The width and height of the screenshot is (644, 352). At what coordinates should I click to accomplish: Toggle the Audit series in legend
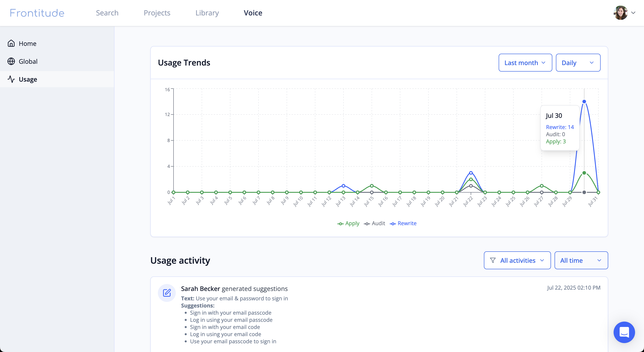click(374, 223)
